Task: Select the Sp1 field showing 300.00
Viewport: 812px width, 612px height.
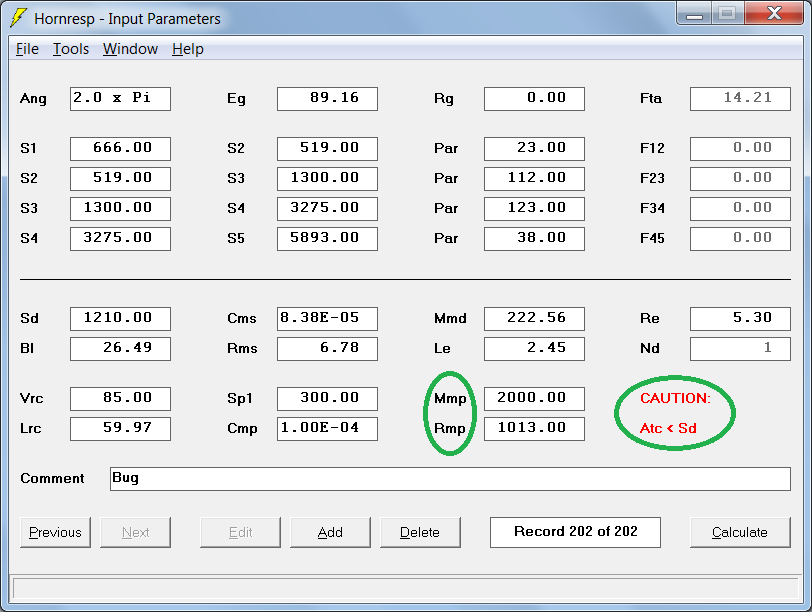Action: click(327, 399)
